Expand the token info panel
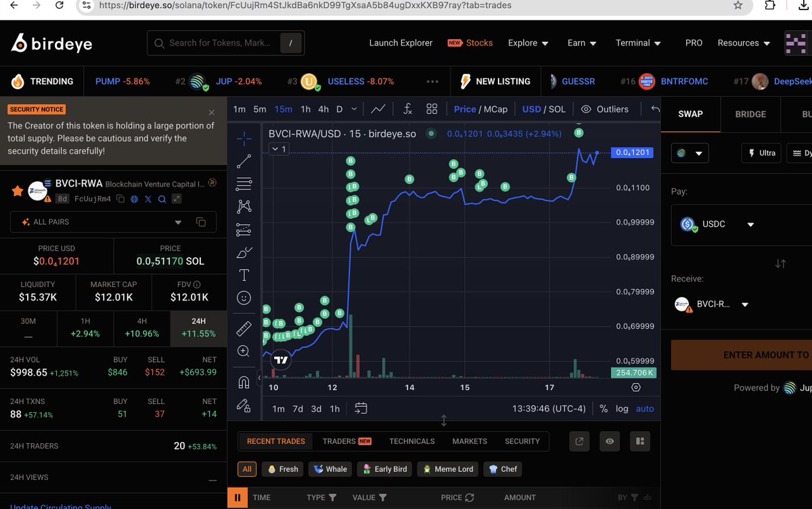The width and height of the screenshot is (812, 509). pyautogui.click(x=177, y=199)
